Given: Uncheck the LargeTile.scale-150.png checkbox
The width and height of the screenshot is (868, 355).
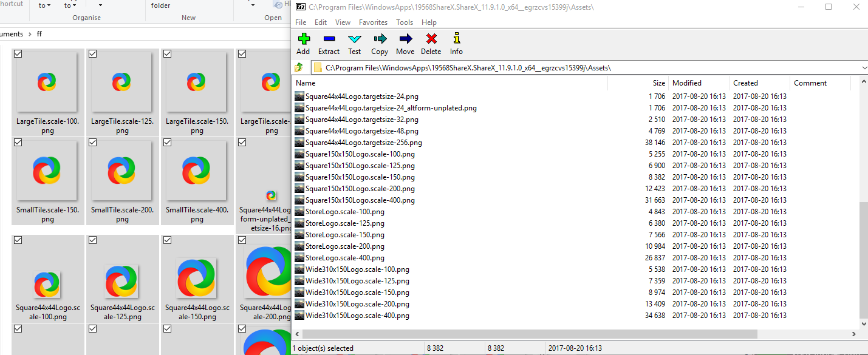Looking at the screenshot, I should point(168,54).
